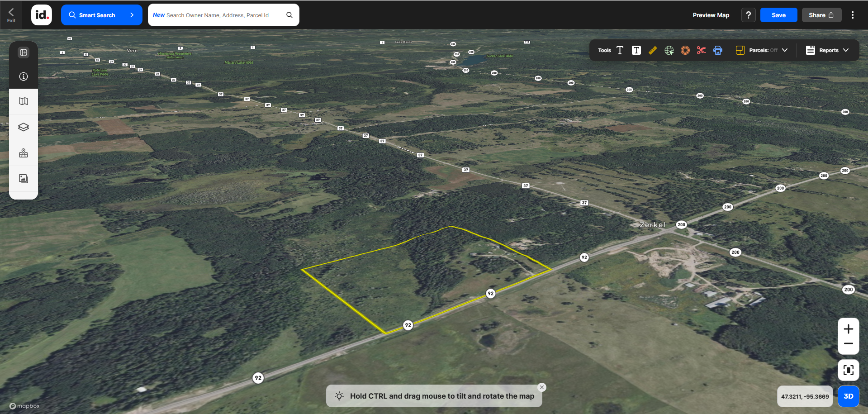Viewport: 868px width, 414px height.
Task: Open the three-dot overflow menu
Action: point(853,14)
